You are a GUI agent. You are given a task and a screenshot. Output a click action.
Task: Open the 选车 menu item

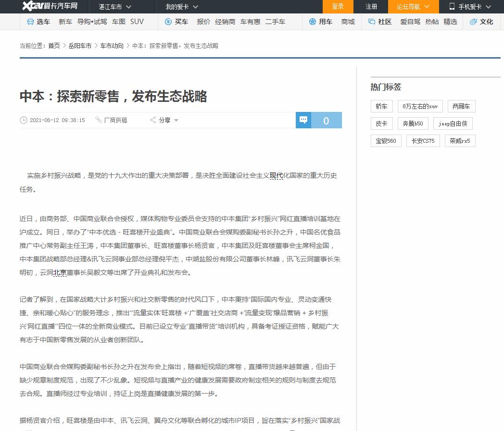[x=43, y=22]
